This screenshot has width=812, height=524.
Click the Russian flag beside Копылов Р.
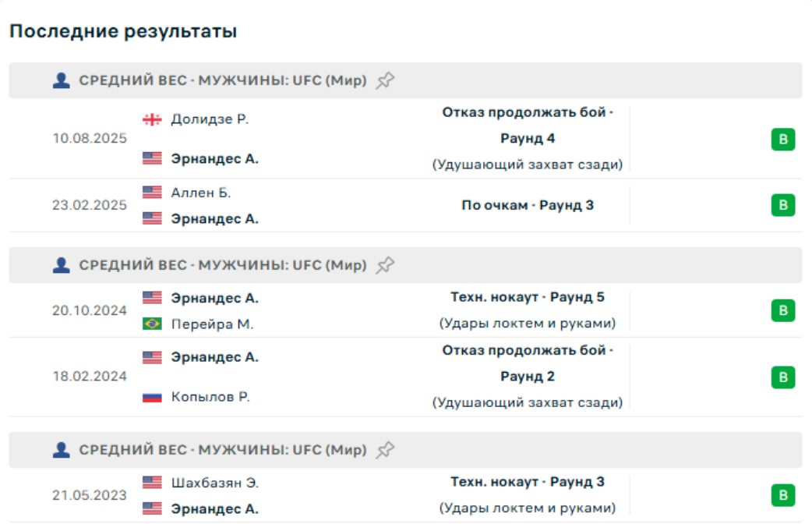[152, 397]
